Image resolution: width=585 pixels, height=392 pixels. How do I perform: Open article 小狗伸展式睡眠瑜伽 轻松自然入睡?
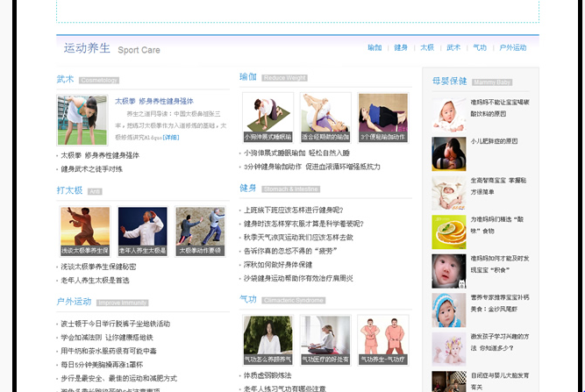pyautogui.click(x=296, y=153)
